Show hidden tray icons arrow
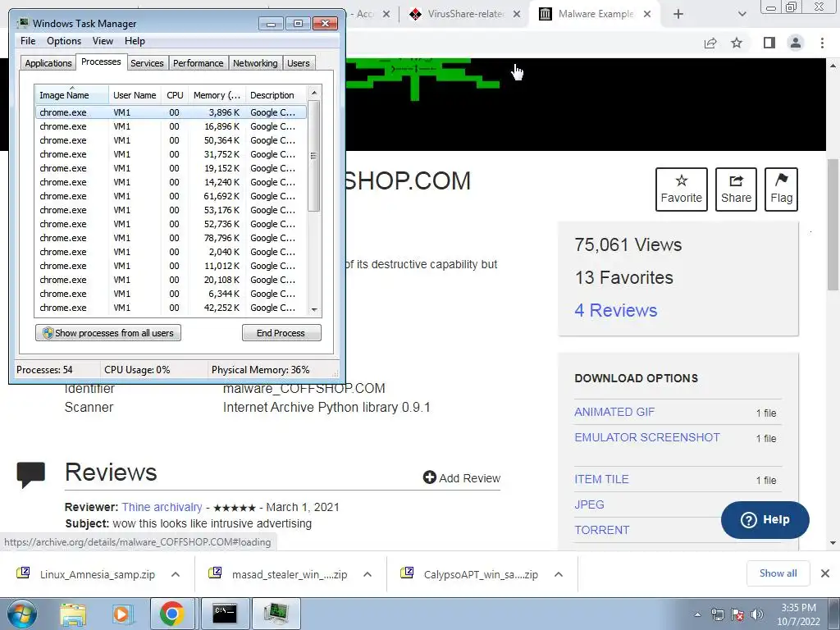The height and width of the screenshot is (630, 840). (697, 614)
